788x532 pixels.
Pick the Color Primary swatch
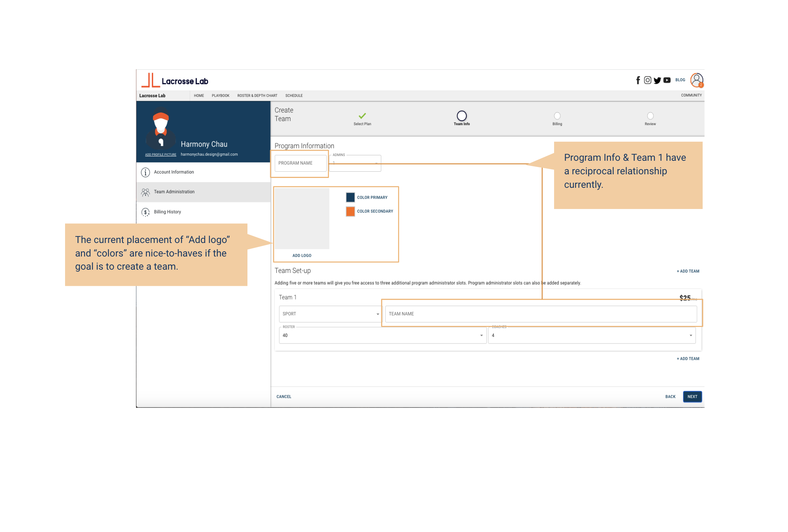tap(350, 197)
